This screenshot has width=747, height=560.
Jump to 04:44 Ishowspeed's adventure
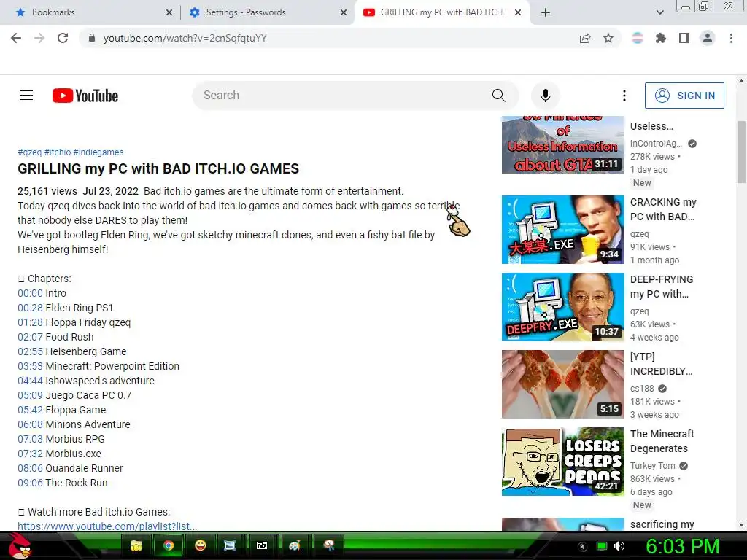pyautogui.click(x=30, y=381)
